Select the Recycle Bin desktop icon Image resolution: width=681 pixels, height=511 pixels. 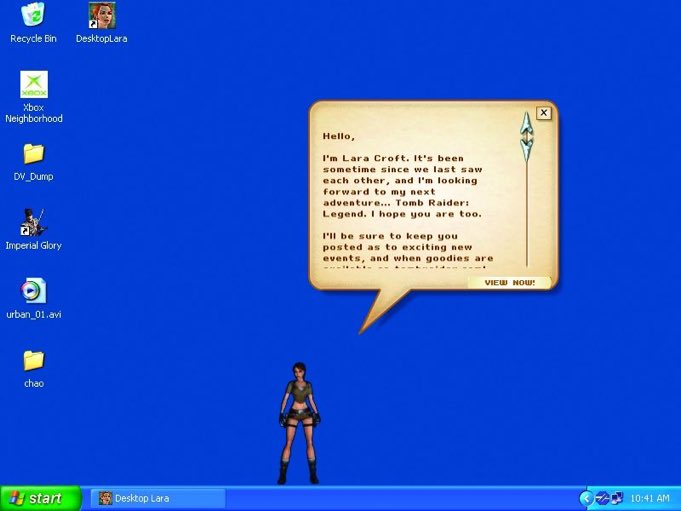(33, 23)
